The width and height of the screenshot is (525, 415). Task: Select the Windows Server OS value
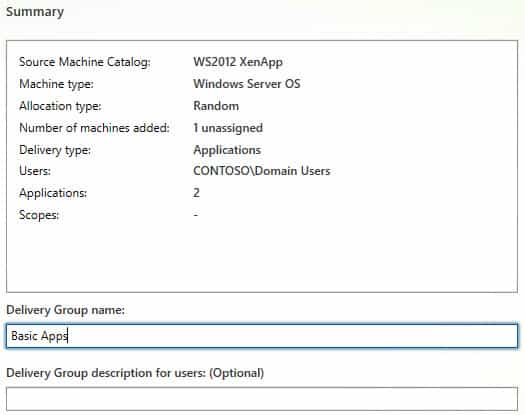pos(247,84)
